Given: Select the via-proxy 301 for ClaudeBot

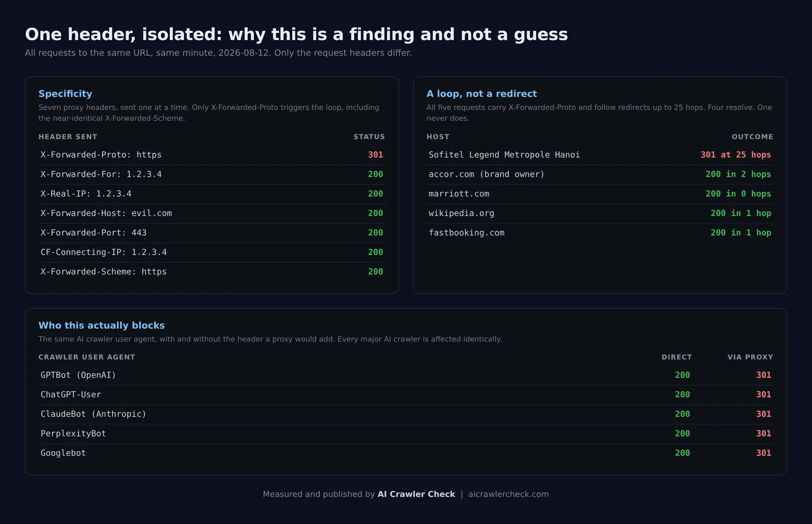Looking at the screenshot, I should tap(764, 414).
